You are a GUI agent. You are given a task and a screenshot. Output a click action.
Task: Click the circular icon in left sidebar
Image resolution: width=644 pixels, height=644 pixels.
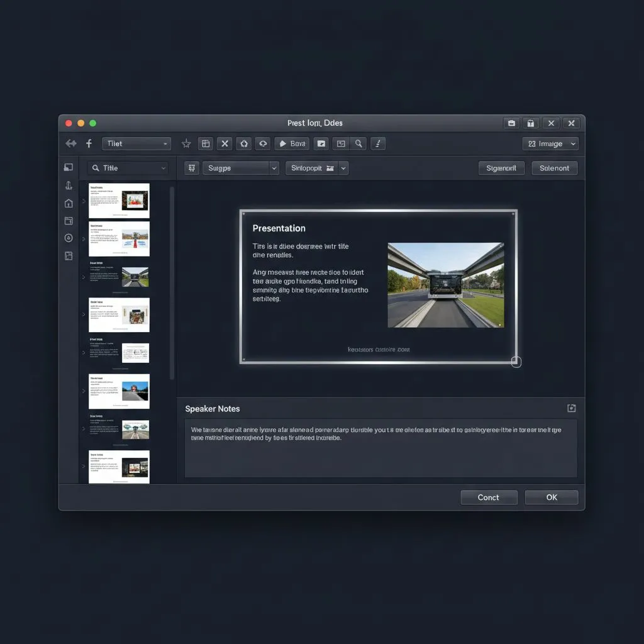point(69,238)
